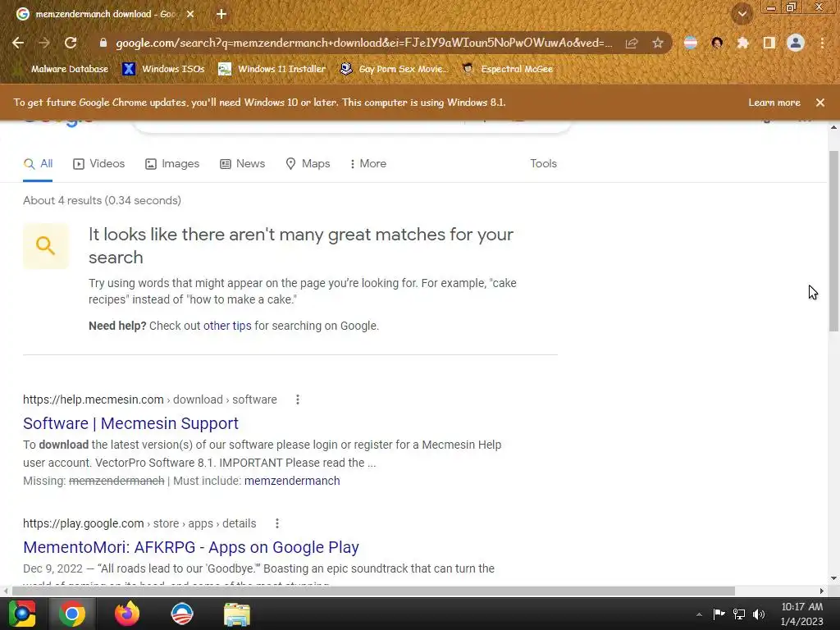Viewport: 840px width, 630px height.
Task: Open the Espectral McGee bookmark
Action: click(x=507, y=69)
